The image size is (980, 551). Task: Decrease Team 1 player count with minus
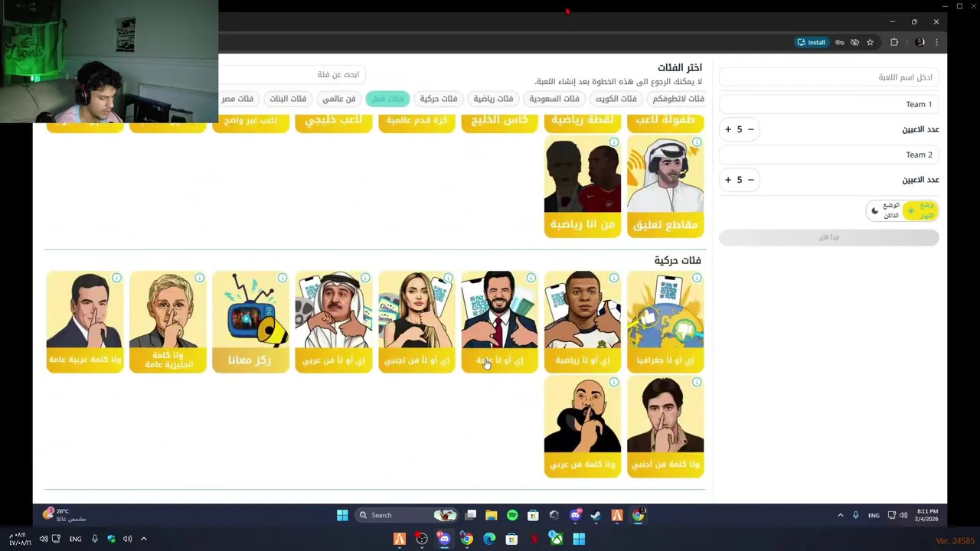click(x=751, y=129)
